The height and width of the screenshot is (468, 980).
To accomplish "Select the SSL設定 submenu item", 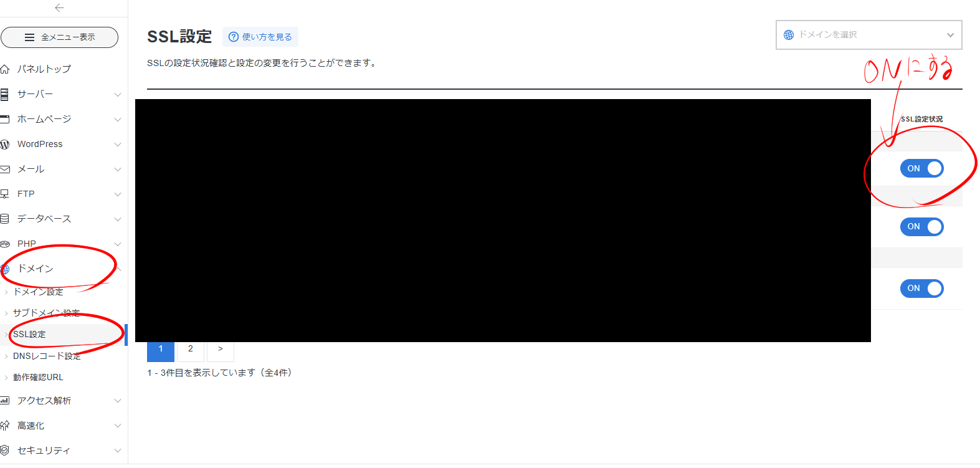I will tap(29, 335).
